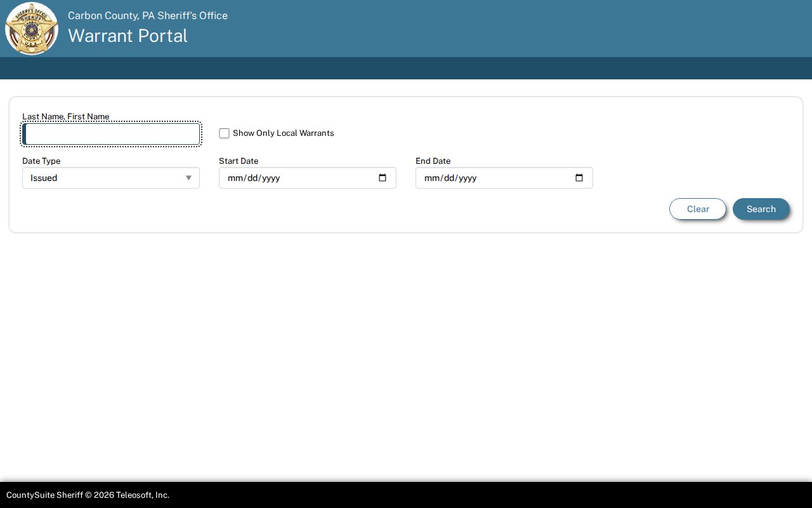812x508 pixels.
Task: Click CountySuite Sheriff footer copyright text
Action: click(x=88, y=495)
